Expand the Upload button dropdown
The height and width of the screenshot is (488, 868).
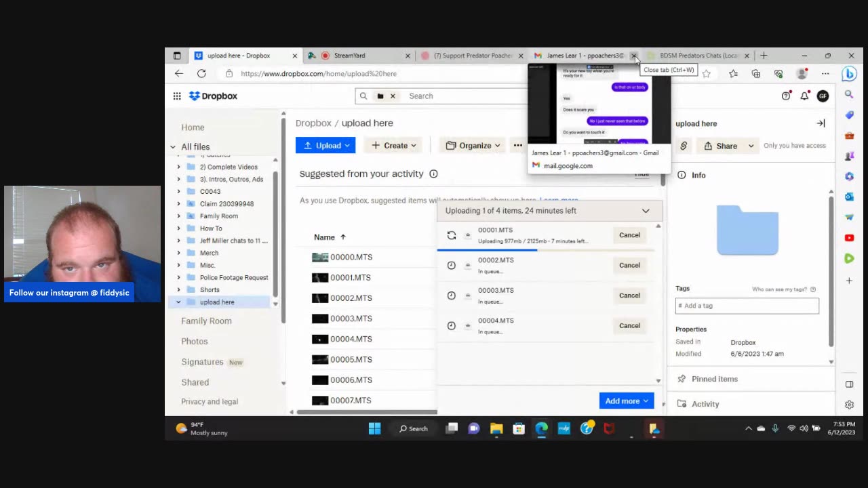coord(347,145)
